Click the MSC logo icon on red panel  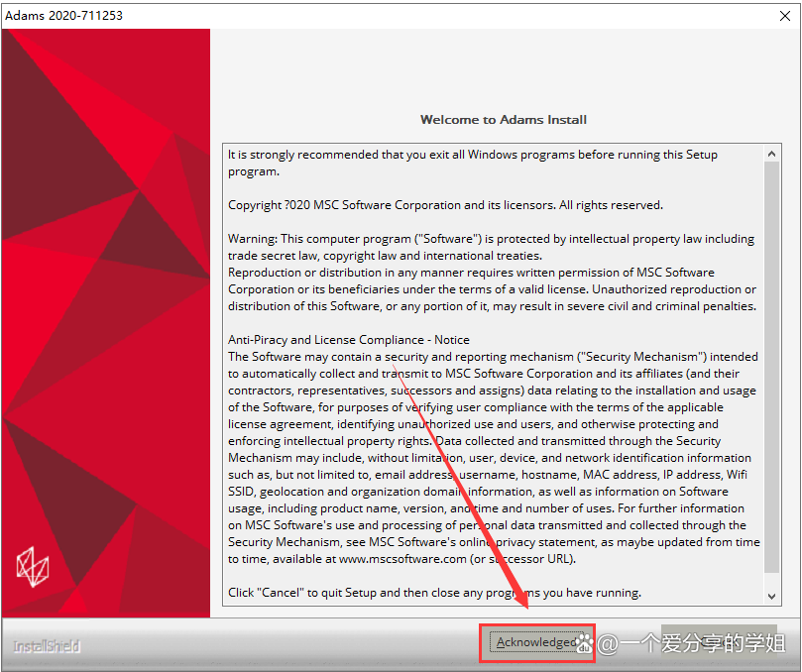tap(33, 567)
